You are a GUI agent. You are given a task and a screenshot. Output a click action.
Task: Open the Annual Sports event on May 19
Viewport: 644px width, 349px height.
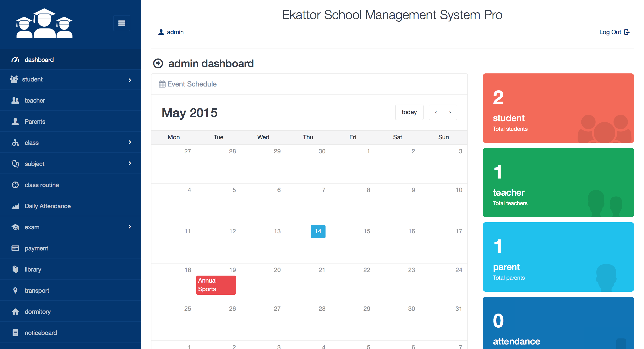216,285
